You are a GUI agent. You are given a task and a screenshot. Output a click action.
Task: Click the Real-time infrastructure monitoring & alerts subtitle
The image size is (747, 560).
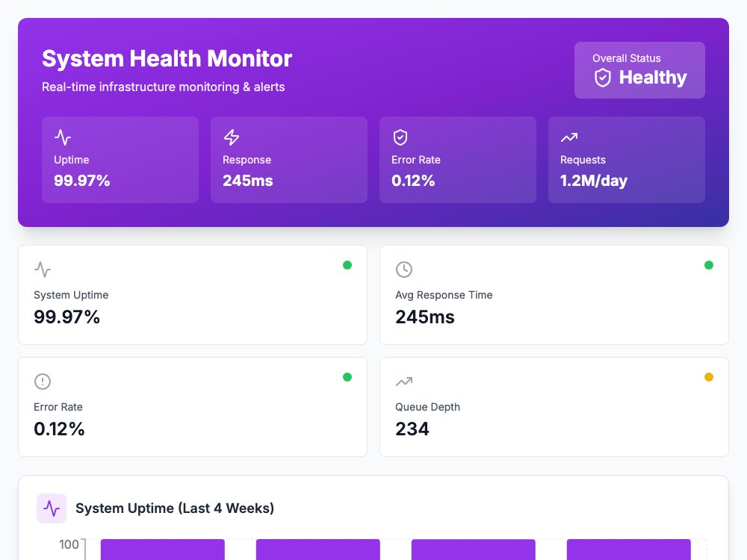coord(164,87)
